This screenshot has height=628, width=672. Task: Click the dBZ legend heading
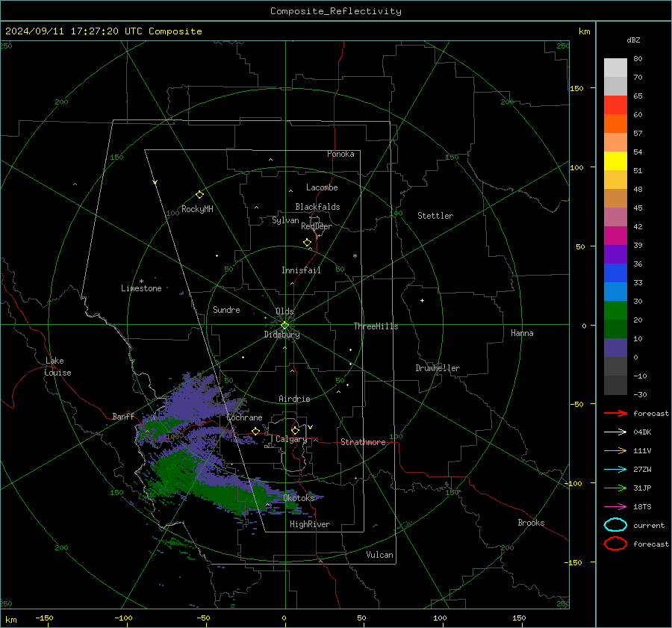633,40
